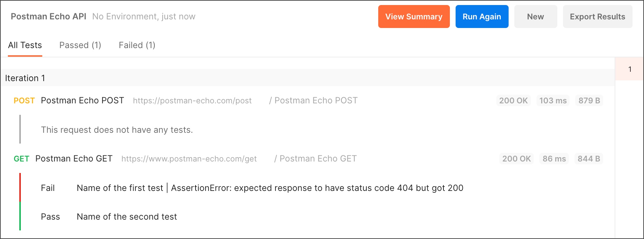Click the 86 ms response time badge
The height and width of the screenshot is (239, 644).
(554, 159)
